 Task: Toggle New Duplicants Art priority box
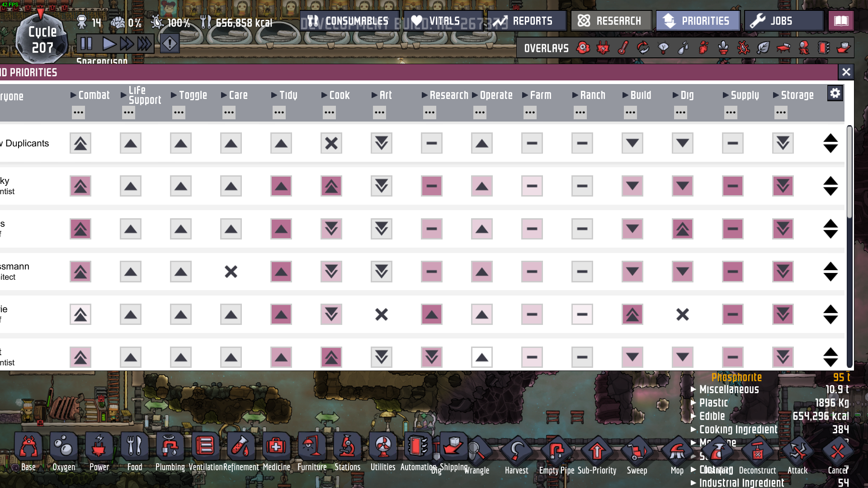(382, 143)
